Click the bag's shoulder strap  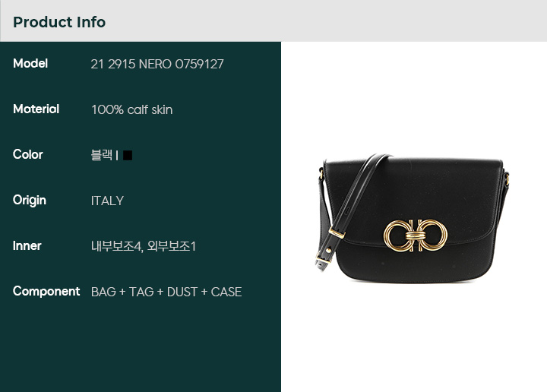pos(349,206)
